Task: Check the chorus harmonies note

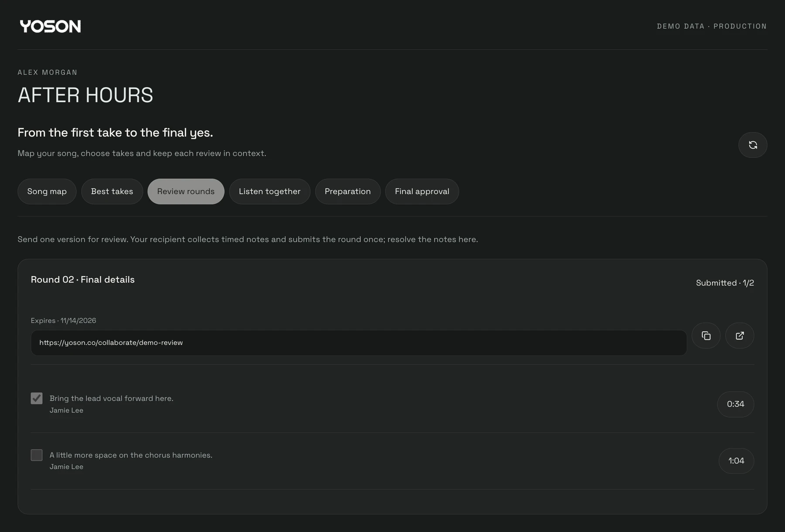Action: (x=37, y=455)
